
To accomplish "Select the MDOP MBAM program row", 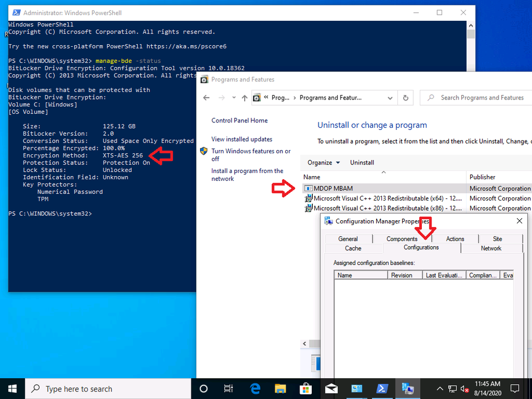I will [417, 188].
